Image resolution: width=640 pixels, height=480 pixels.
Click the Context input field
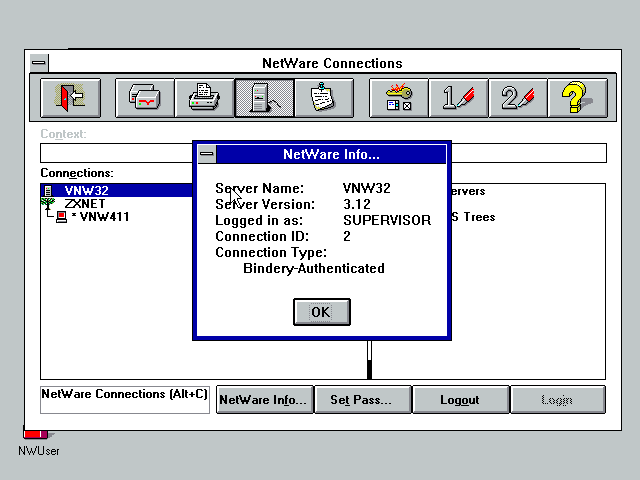point(117,153)
